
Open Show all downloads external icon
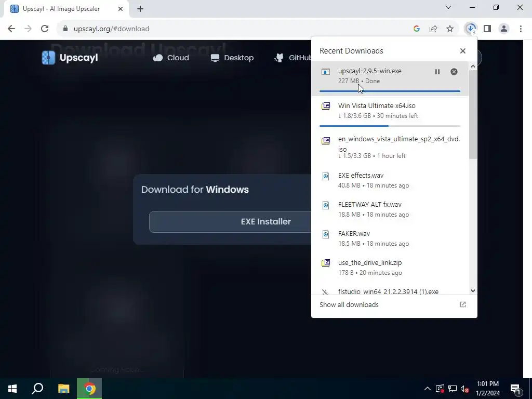coord(463,304)
